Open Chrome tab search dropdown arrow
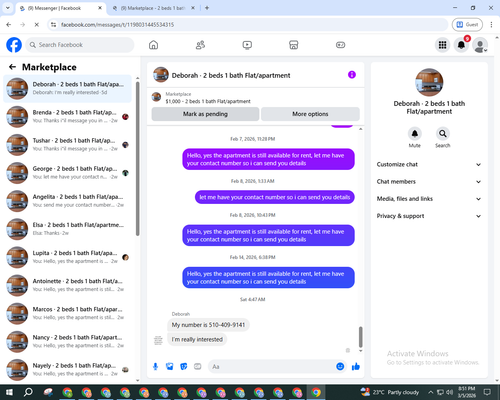The image size is (500, 400). click(8, 8)
